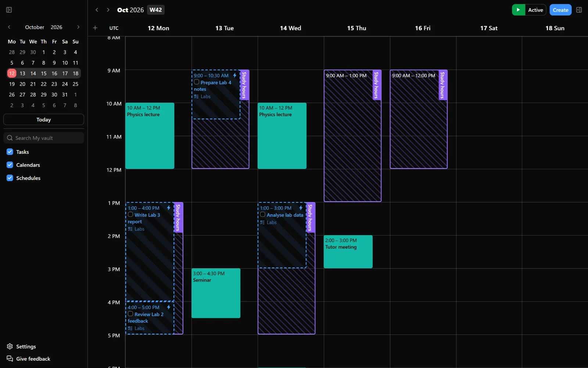
Task: Click lightning icon on Analyse lab data
Action: coord(301,208)
